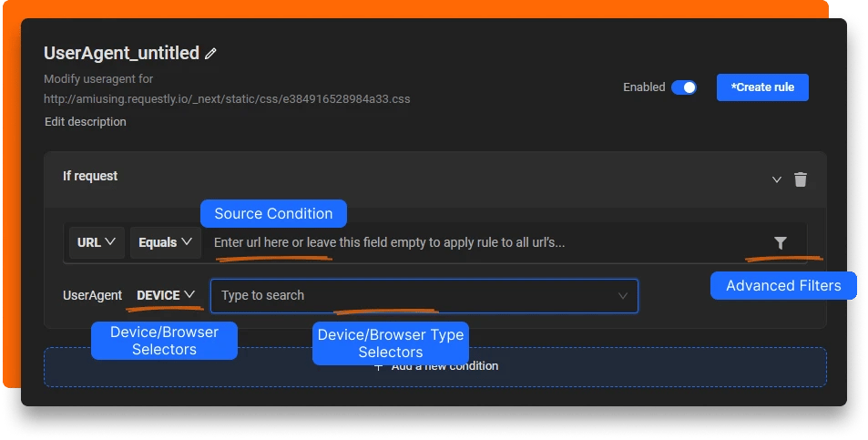Click the Device/Browser Selectors annotation label

coord(164,340)
